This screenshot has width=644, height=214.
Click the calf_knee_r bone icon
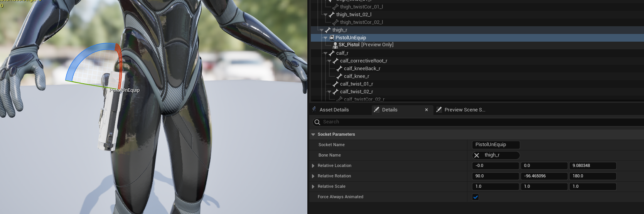click(339, 76)
